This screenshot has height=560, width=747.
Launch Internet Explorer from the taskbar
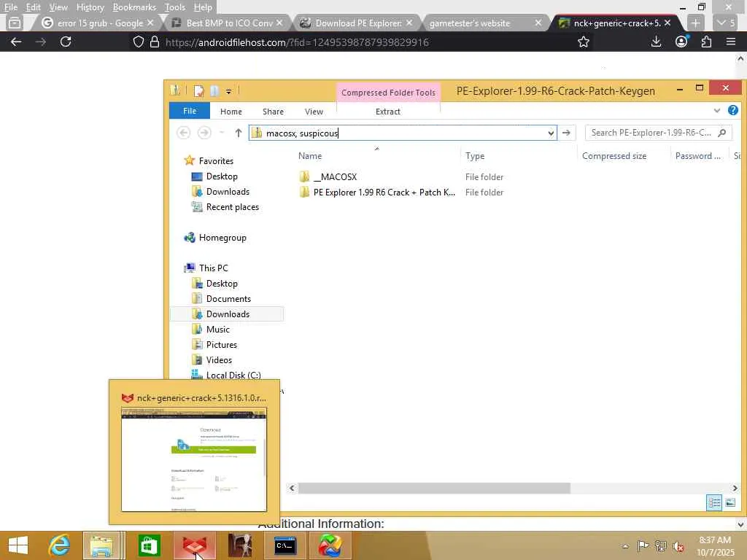point(59,545)
